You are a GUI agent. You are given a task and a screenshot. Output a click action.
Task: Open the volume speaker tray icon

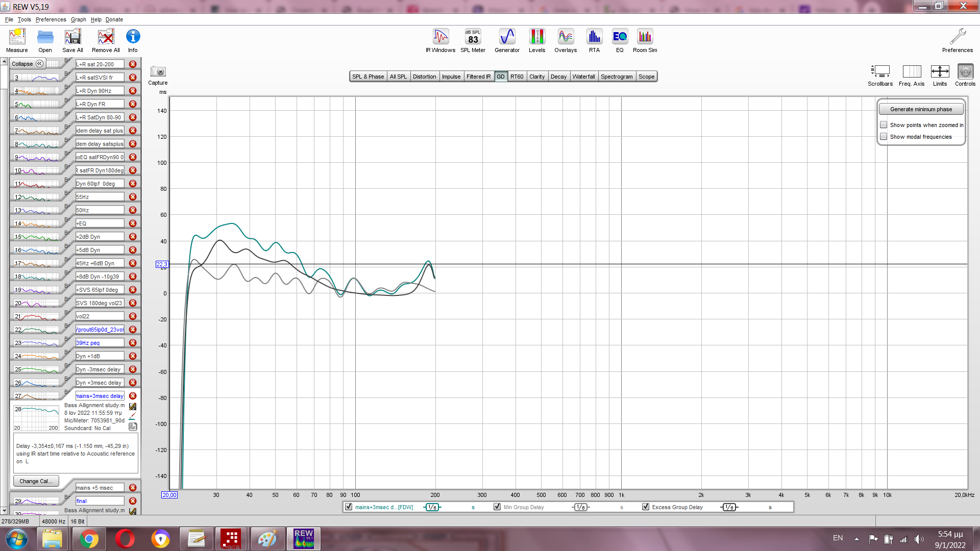click(919, 539)
